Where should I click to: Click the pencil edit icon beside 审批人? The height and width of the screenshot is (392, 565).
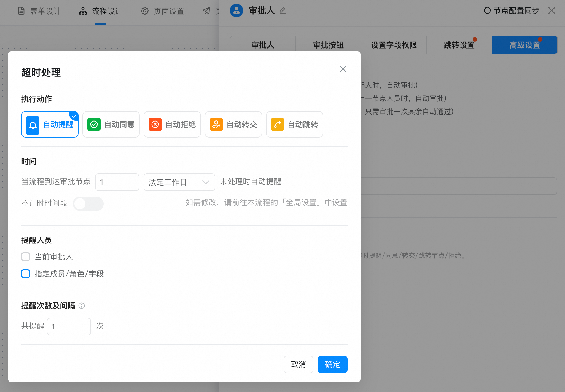282,11
